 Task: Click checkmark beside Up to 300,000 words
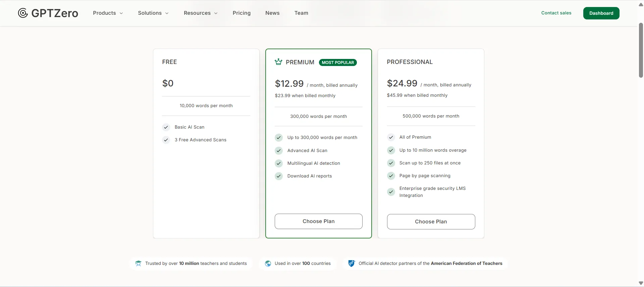point(279,138)
